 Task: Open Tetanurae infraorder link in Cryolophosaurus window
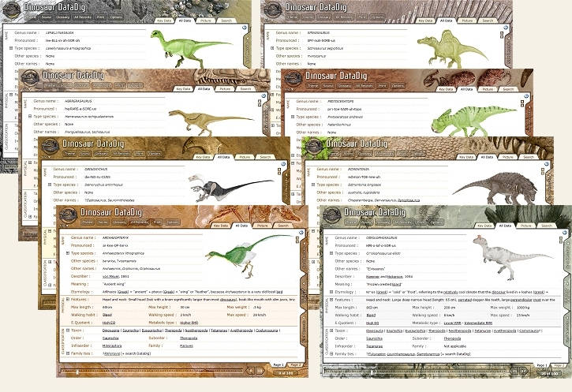tap(375, 346)
